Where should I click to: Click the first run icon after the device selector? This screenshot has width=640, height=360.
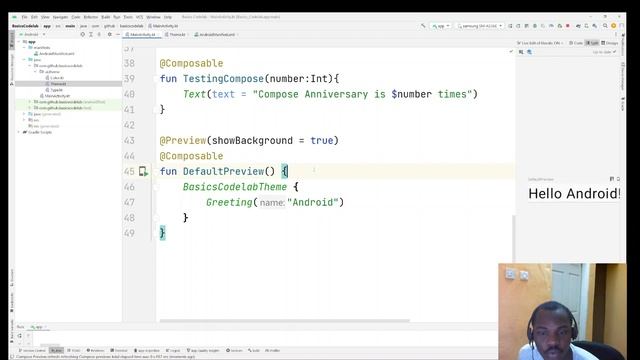pyautogui.click(x=510, y=26)
